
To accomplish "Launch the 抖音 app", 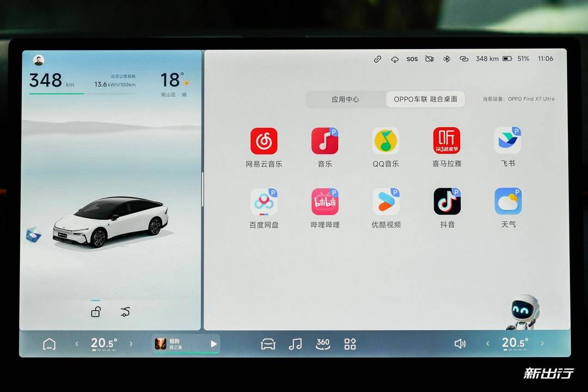I will pyautogui.click(x=447, y=201).
